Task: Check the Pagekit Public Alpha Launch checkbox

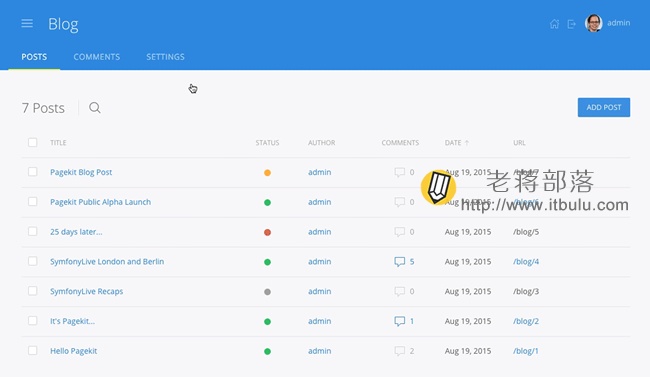Action: (32, 202)
